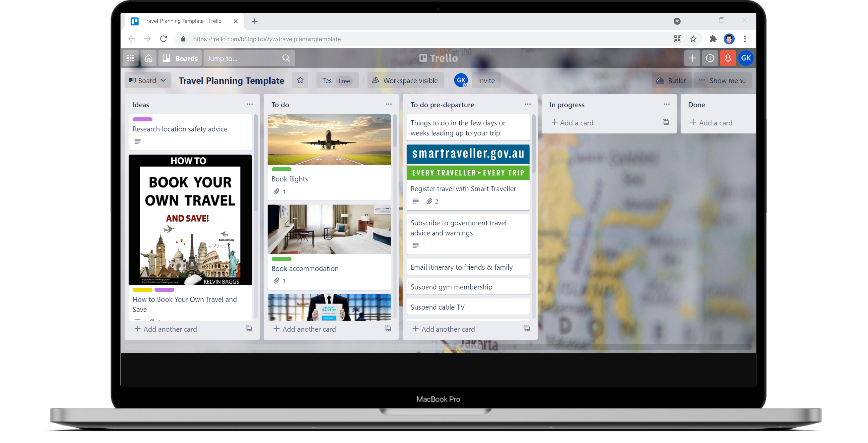The width and height of the screenshot is (868, 443).
Task: Open the information icon in header
Action: 710,58
